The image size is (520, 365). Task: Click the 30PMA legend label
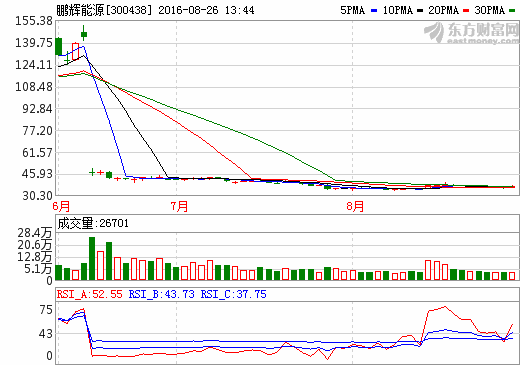point(489,10)
